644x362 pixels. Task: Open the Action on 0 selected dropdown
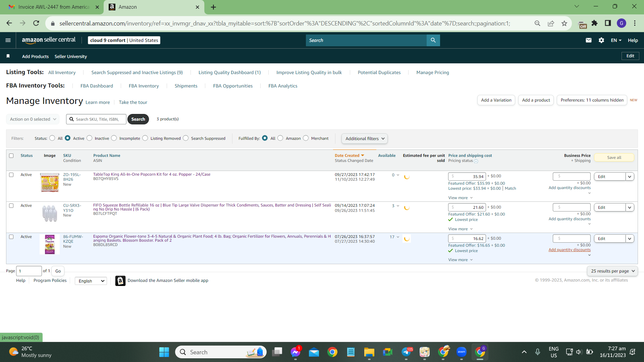[x=33, y=119]
